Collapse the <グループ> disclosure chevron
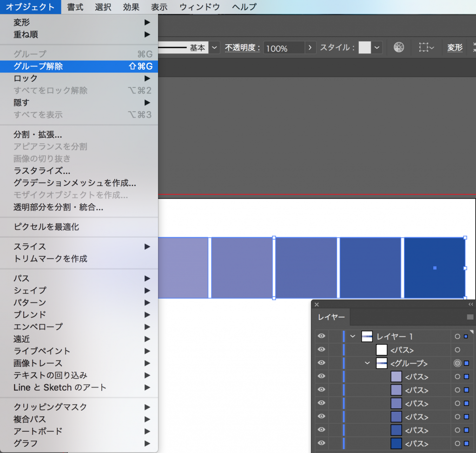The height and width of the screenshot is (453, 476). (x=367, y=363)
